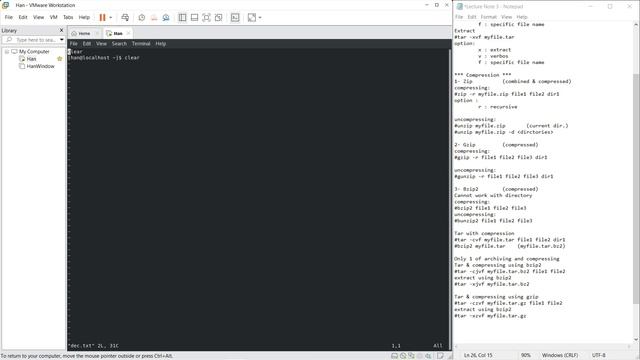Open VMware View menu
The height and width of the screenshot is (360, 640).
point(38,17)
